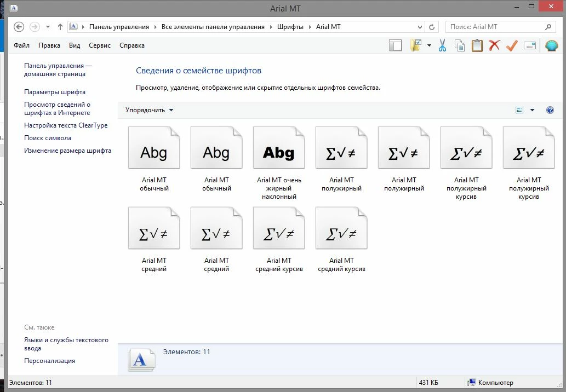Click the window icon in the title bar
This screenshot has width=566, height=392.
tap(14, 8)
